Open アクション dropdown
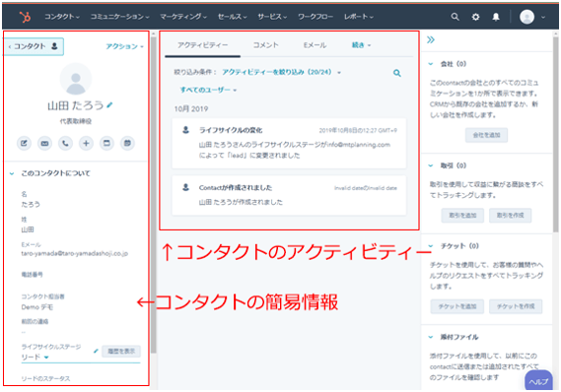 pyautogui.click(x=124, y=46)
